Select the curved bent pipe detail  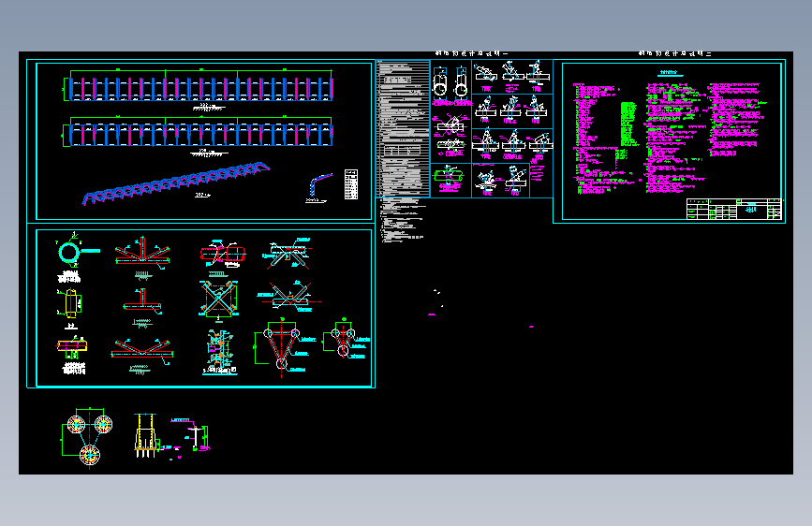(319, 185)
